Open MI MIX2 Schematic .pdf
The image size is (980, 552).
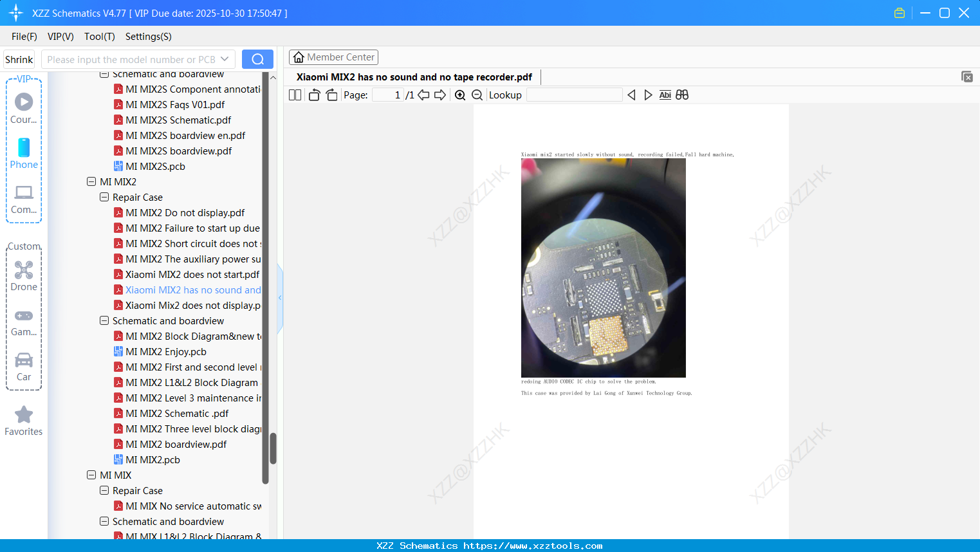click(177, 414)
